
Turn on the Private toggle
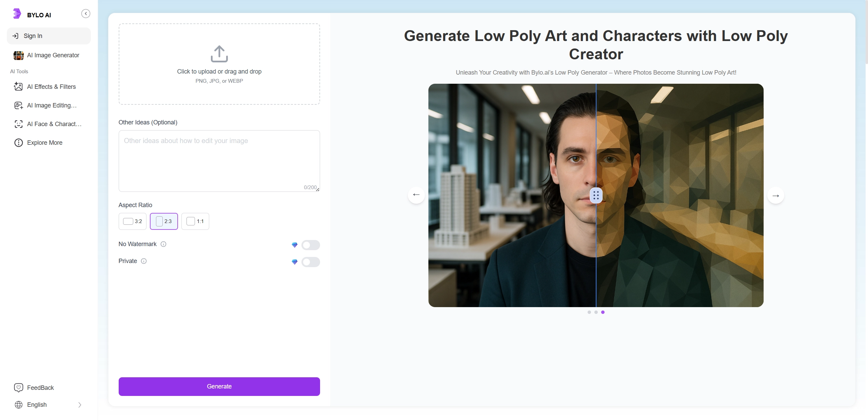[x=310, y=262]
